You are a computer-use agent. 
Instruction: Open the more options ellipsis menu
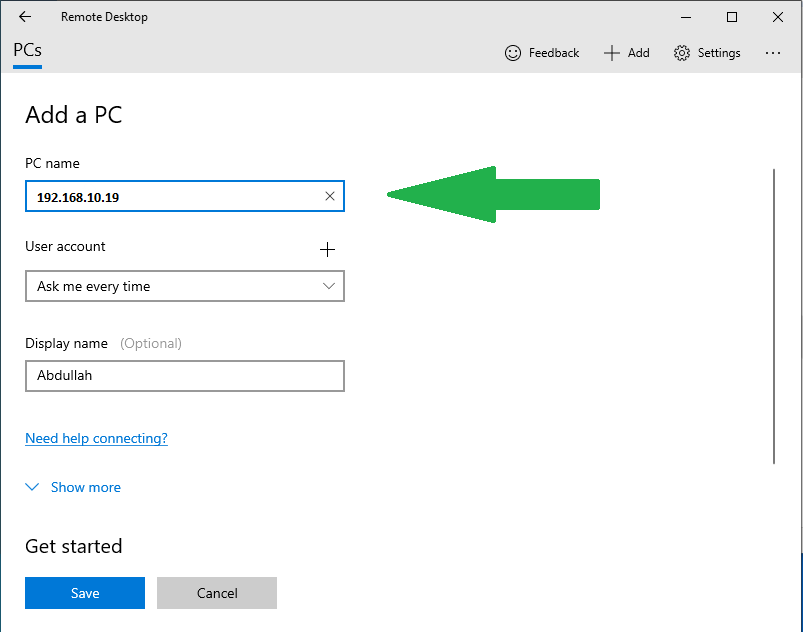[773, 53]
